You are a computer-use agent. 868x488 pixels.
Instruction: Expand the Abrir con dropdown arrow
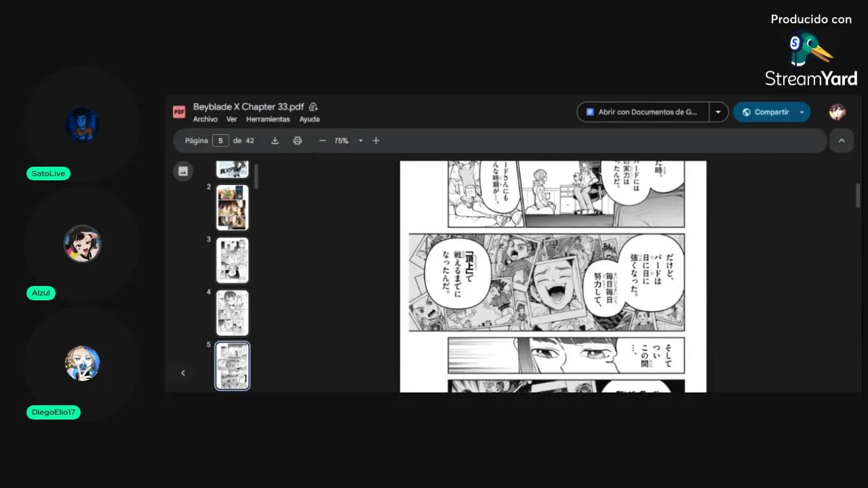pos(718,112)
